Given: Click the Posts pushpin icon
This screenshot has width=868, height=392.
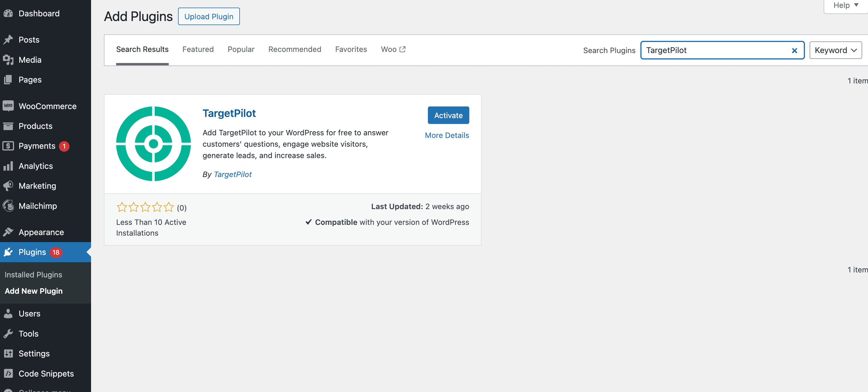Looking at the screenshot, I should (x=8, y=40).
